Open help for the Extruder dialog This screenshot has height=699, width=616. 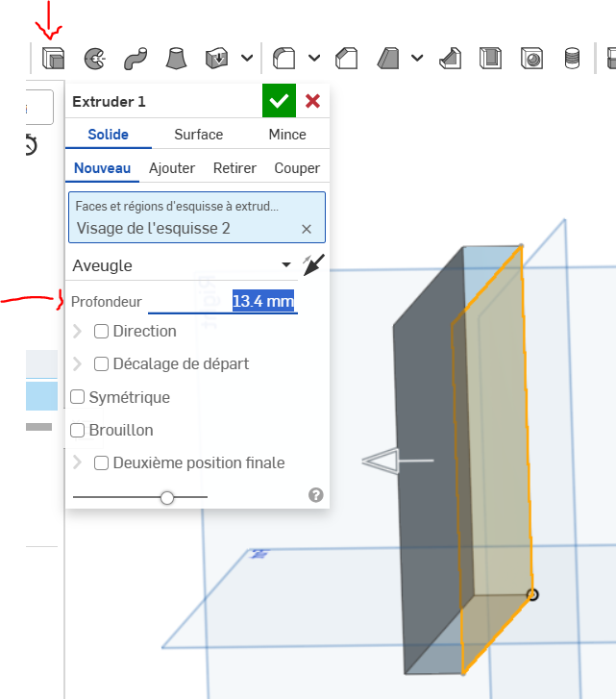[316, 495]
